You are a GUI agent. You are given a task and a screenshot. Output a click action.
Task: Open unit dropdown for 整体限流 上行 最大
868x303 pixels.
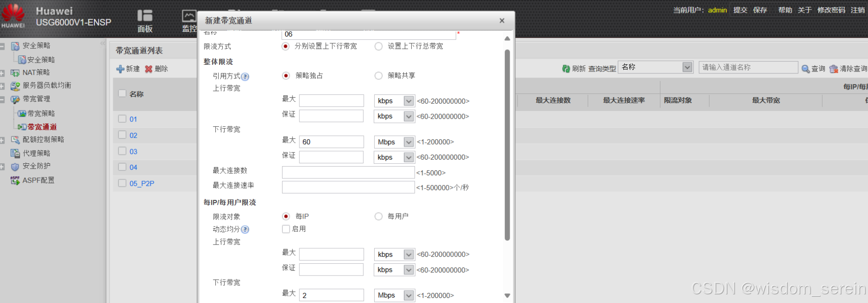tap(408, 101)
